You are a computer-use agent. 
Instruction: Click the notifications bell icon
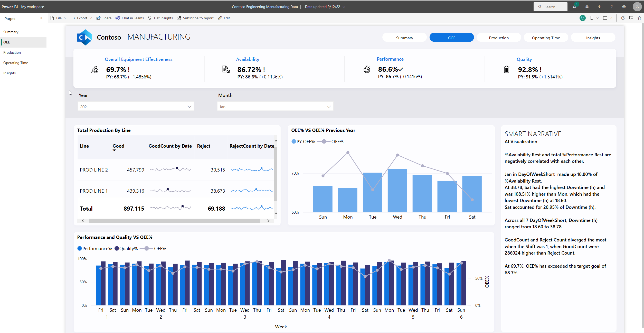(x=574, y=7)
